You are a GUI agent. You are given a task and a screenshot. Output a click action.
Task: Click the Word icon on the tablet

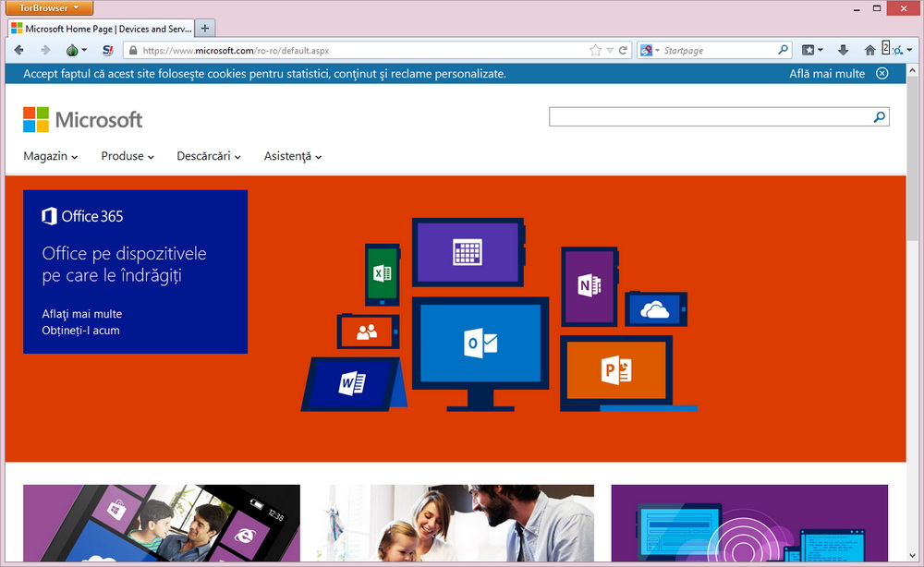pos(352,384)
